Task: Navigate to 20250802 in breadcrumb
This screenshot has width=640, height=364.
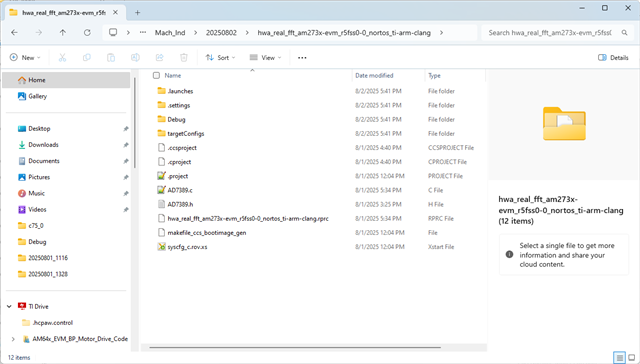Action: click(221, 33)
